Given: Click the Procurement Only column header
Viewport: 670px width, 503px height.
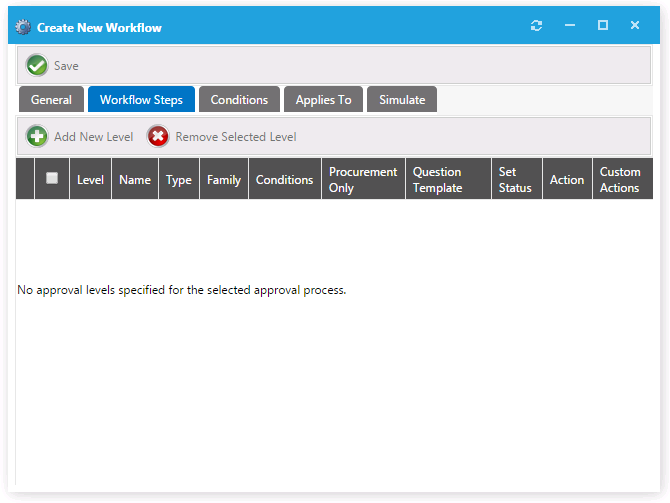Looking at the screenshot, I should [x=363, y=180].
